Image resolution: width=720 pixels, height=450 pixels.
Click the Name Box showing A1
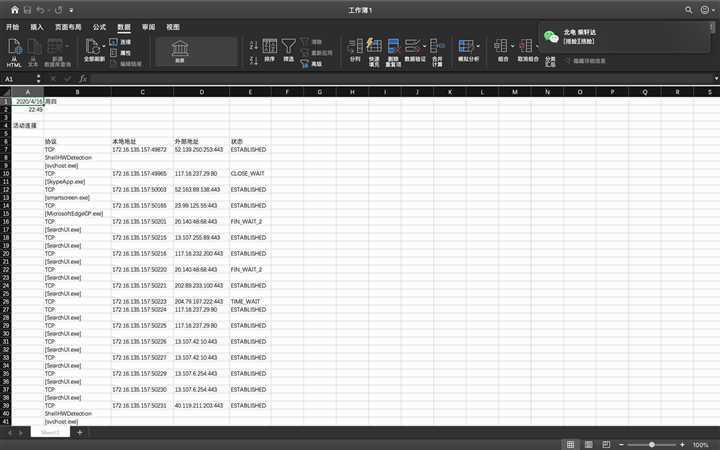pyautogui.click(x=18, y=79)
